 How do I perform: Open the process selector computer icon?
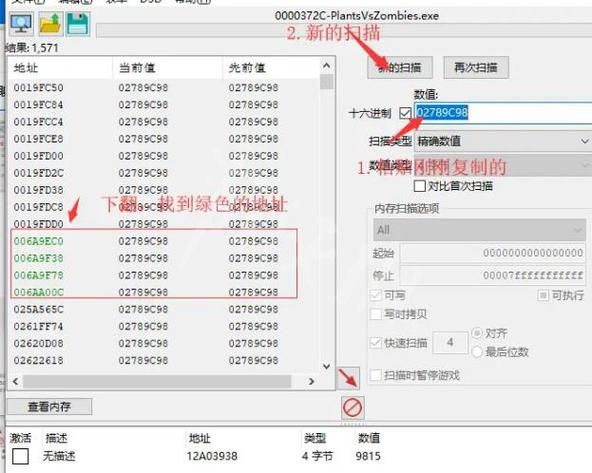pyautogui.click(x=21, y=24)
